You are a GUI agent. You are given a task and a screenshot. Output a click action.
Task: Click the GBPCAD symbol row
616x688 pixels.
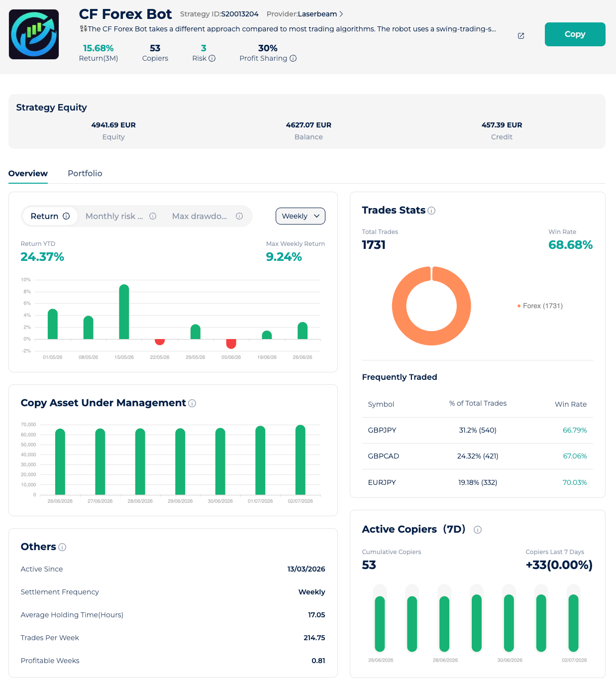(477, 456)
